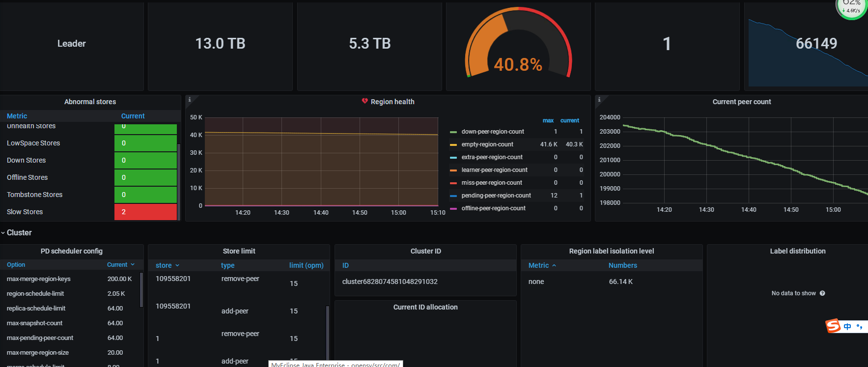Open the Abnormal stores panel title menu
The width and height of the screenshot is (868, 367).
point(90,102)
